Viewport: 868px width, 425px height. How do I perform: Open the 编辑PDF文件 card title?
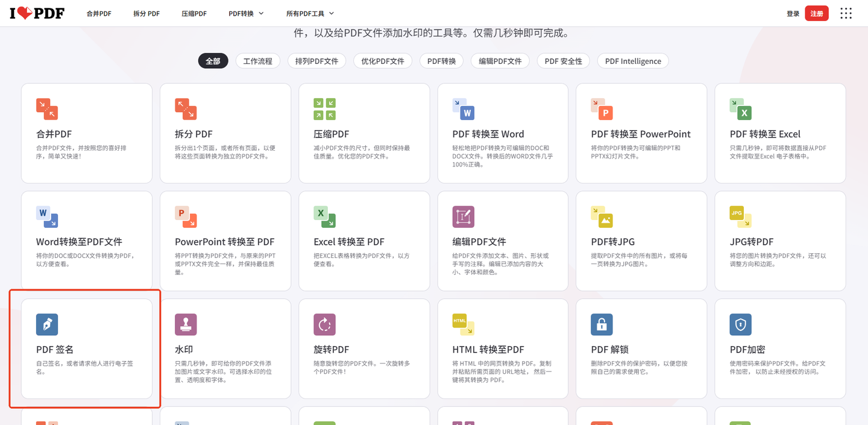[479, 242]
